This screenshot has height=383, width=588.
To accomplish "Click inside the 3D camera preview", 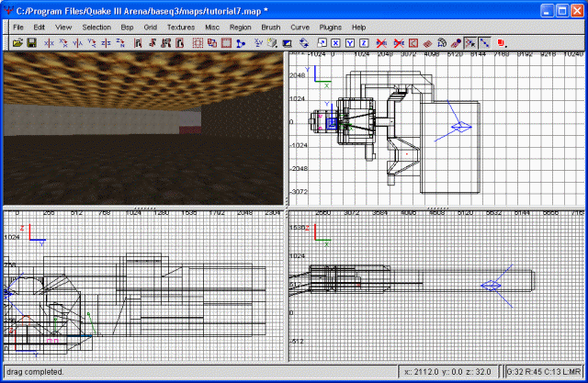I will coord(143,129).
